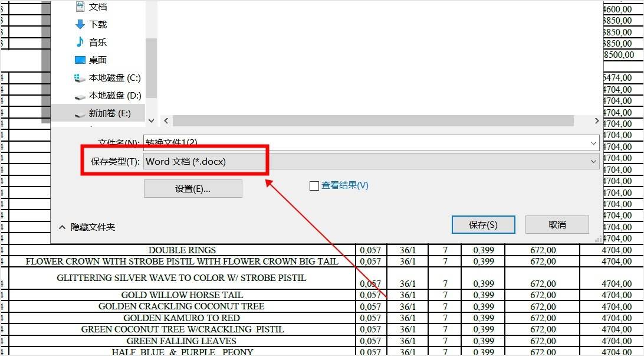
Task: Click the sidebar scroll-down chevron
Action: pos(151,120)
